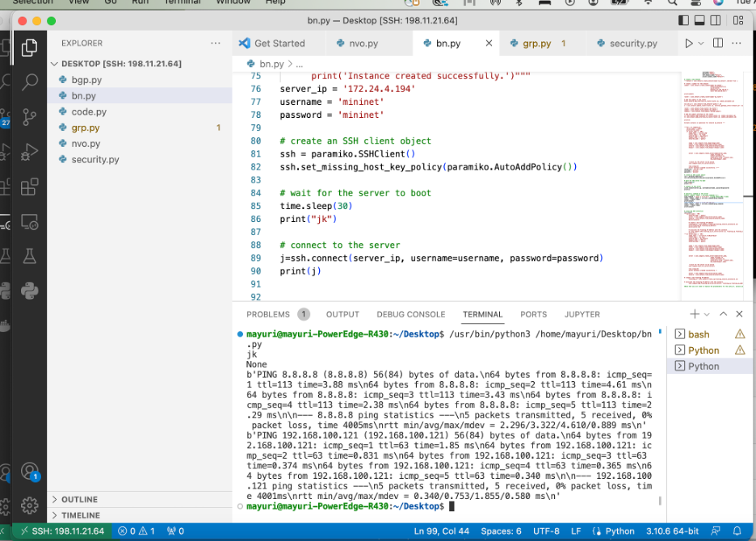Select the first Python terminal with warning
This screenshot has height=541, width=756.
pos(710,350)
